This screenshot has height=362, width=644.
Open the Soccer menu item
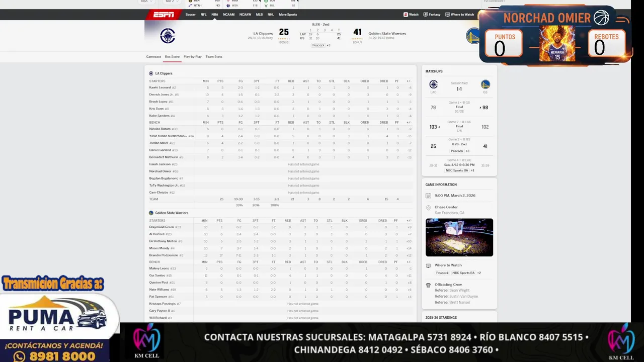pyautogui.click(x=191, y=15)
